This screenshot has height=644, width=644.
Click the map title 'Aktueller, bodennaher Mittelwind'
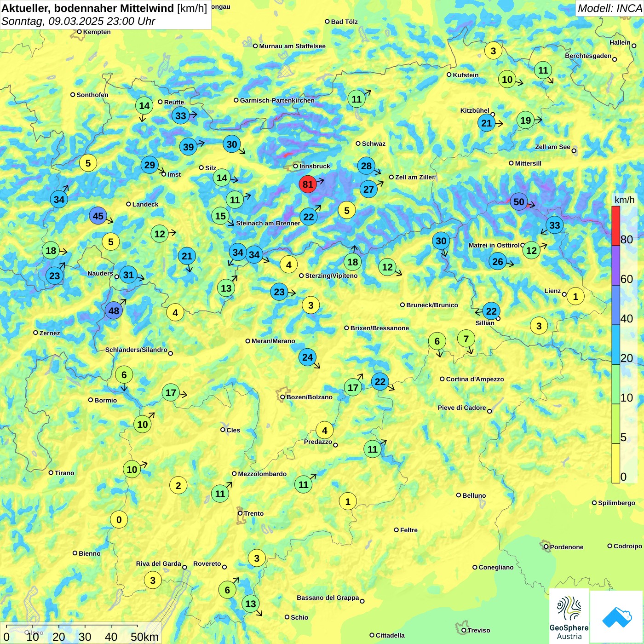tap(88, 8)
